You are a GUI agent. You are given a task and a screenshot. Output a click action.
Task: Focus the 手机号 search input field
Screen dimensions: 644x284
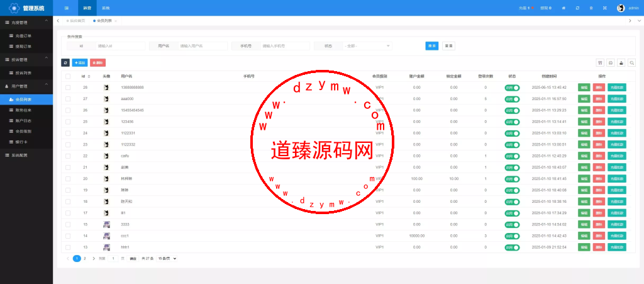click(x=285, y=46)
